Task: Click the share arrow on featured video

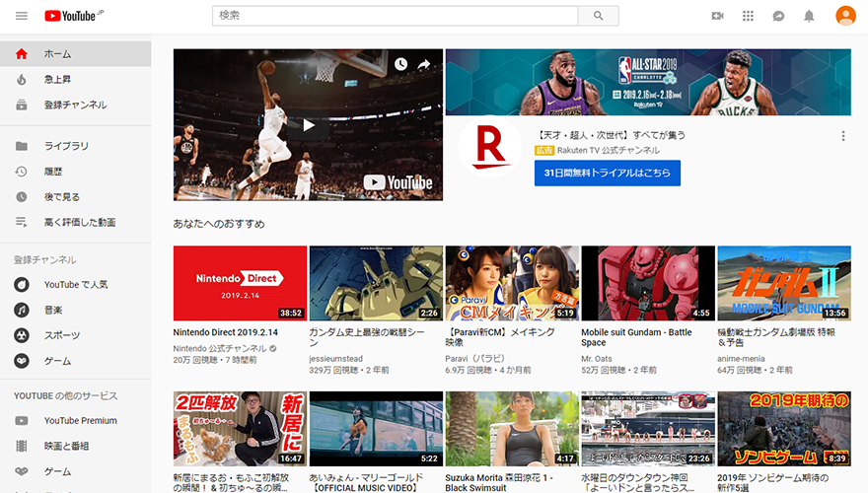Action: (x=423, y=64)
